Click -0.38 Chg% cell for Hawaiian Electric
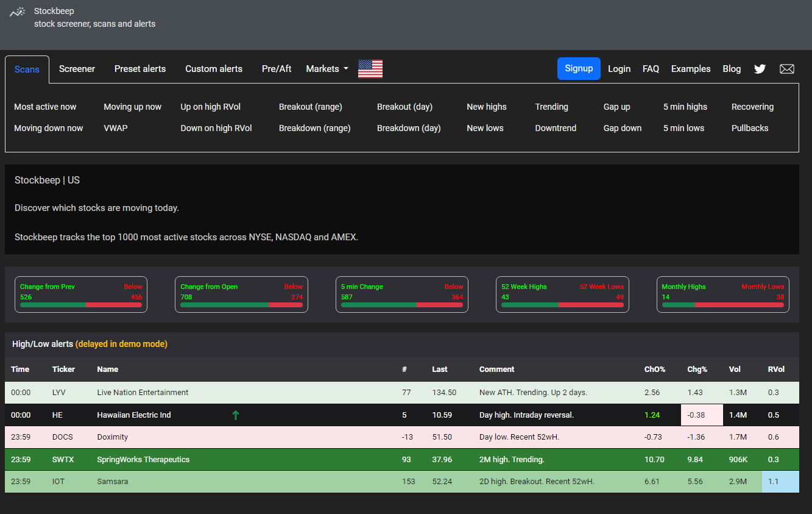812x514 pixels. coord(702,415)
